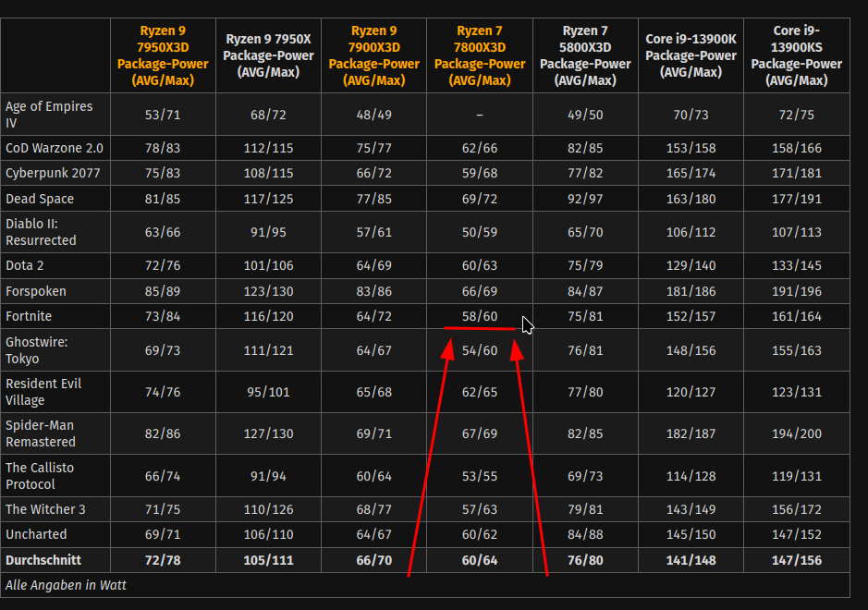Click Cyberpunk 2077 13900K value 165/174
Viewport: 868px width, 610px height.
coord(691,173)
